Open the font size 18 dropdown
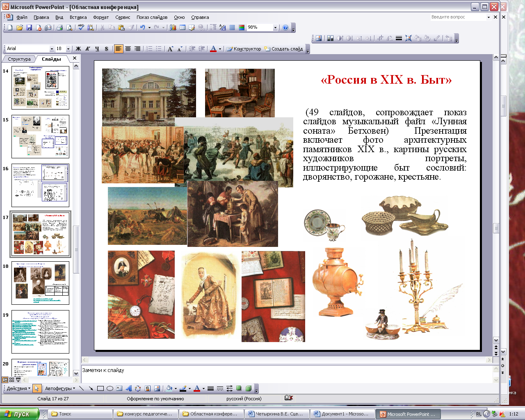This screenshot has width=525, height=420. [68, 49]
